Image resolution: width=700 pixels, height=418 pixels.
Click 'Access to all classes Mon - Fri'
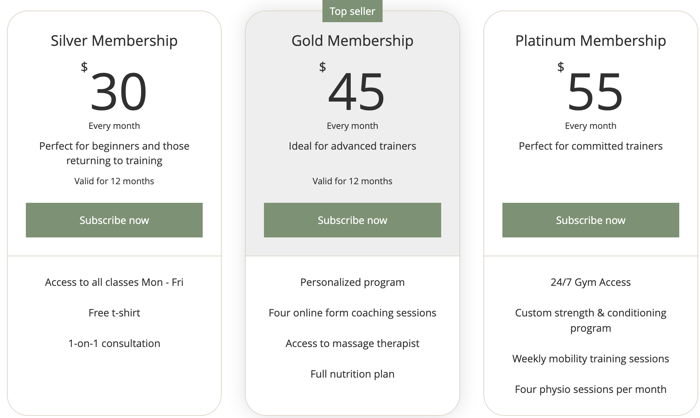click(114, 282)
